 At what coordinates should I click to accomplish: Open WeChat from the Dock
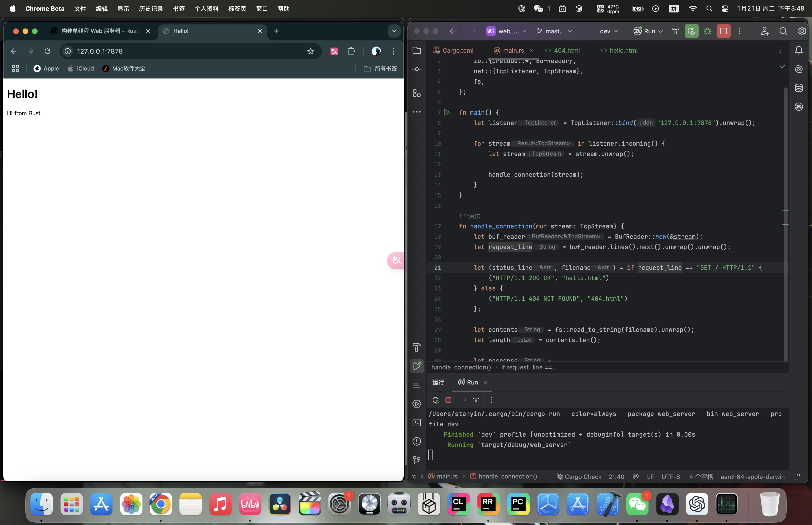point(637,504)
